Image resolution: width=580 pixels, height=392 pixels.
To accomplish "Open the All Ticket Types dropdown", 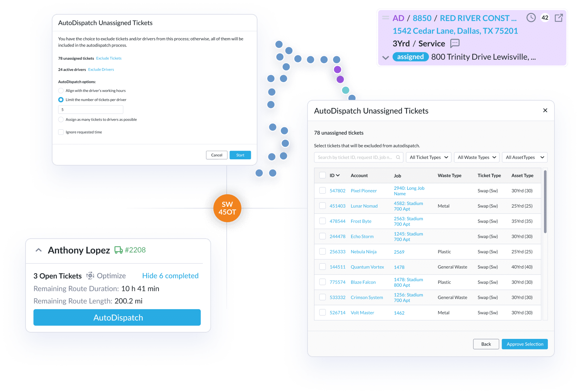I will [x=429, y=158].
